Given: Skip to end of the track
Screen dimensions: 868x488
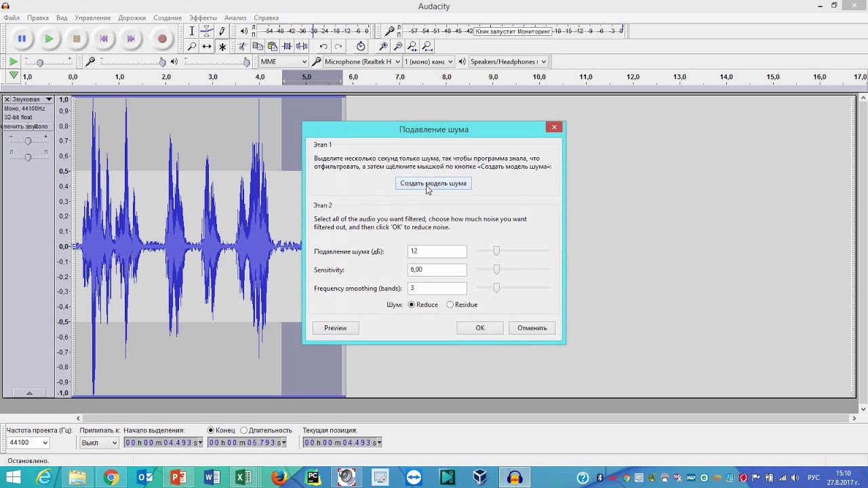Looking at the screenshot, I should (131, 39).
